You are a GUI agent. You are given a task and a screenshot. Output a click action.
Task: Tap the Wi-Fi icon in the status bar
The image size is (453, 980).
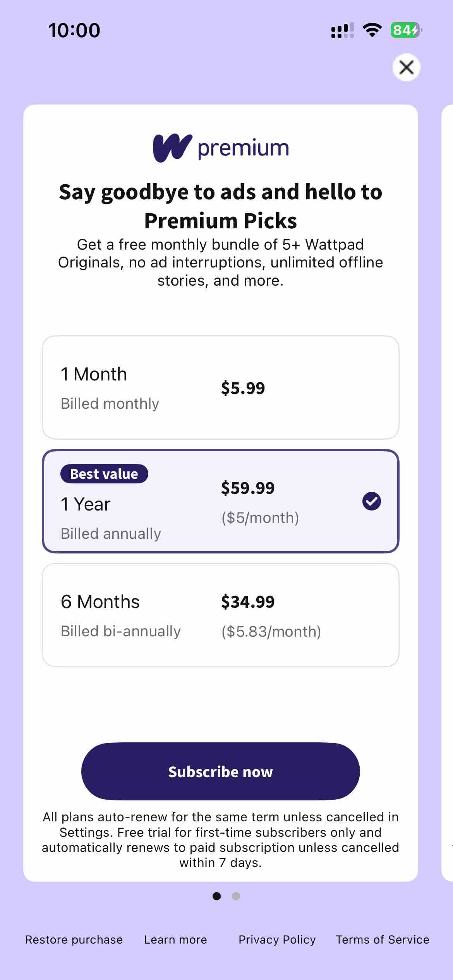click(x=372, y=31)
